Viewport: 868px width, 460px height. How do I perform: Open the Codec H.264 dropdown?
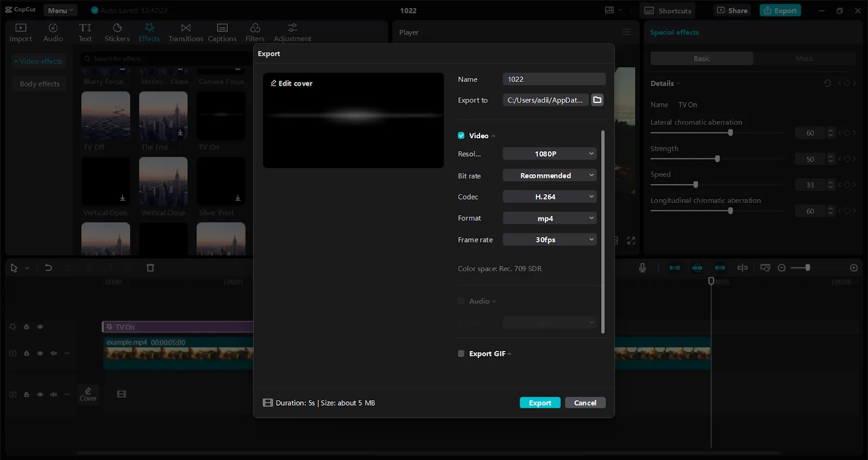click(x=550, y=197)
